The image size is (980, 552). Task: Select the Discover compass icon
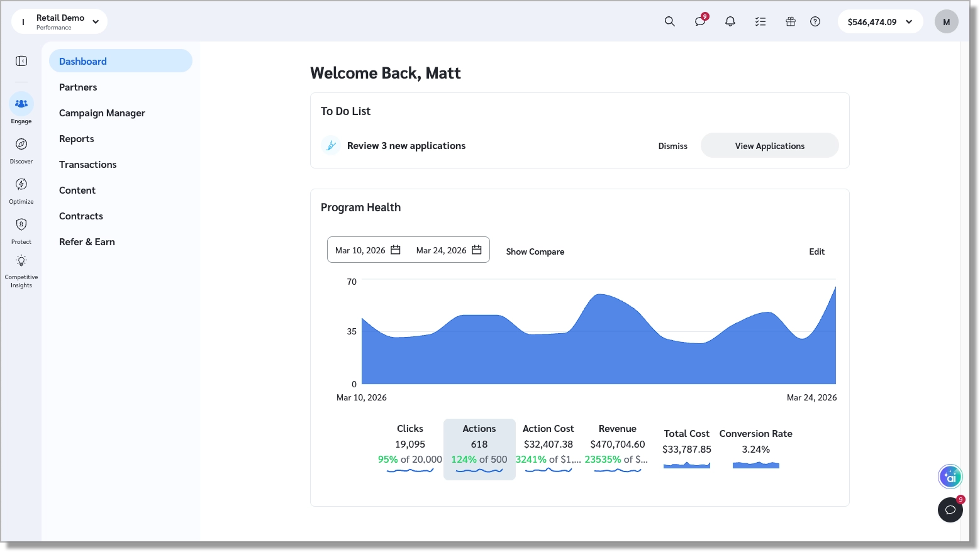coord(21,145)
